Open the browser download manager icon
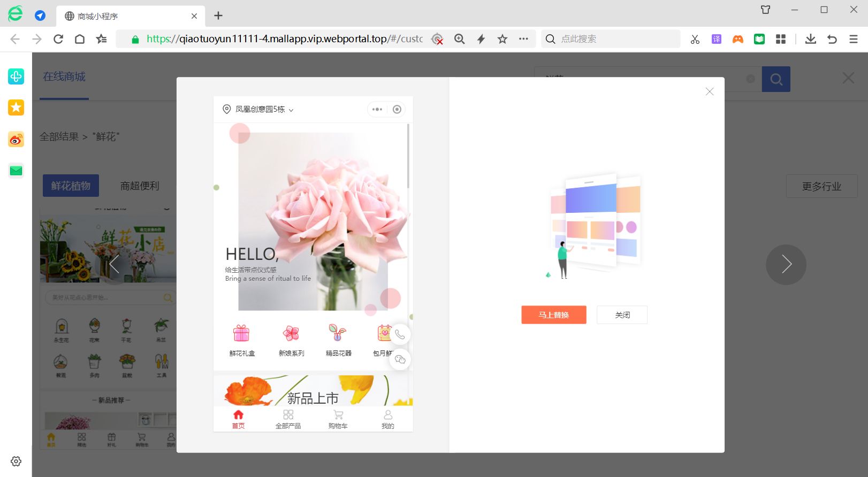 coord(810,39)
